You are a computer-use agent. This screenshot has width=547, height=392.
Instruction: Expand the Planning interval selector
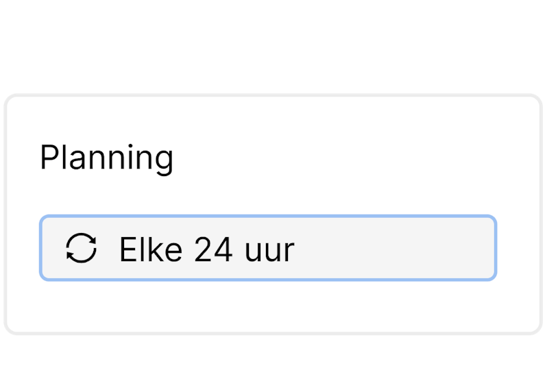tap(267, 248)
